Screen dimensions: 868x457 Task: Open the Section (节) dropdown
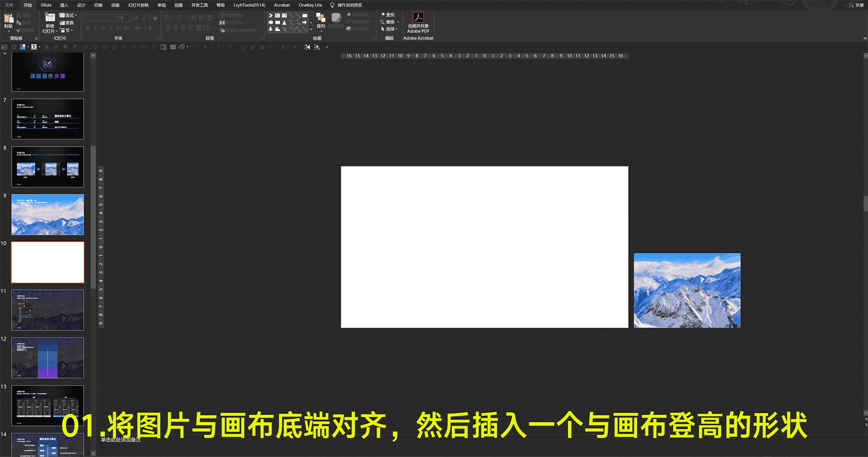[x=66, y=30]
